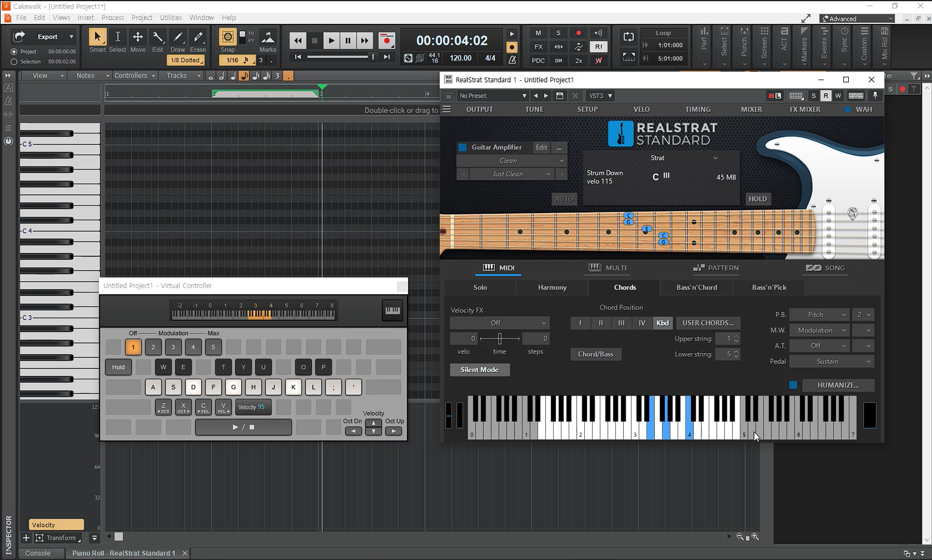Open the VST3 dropdown menu
This screenshot has height=560, width=932.
pos(600,96)
